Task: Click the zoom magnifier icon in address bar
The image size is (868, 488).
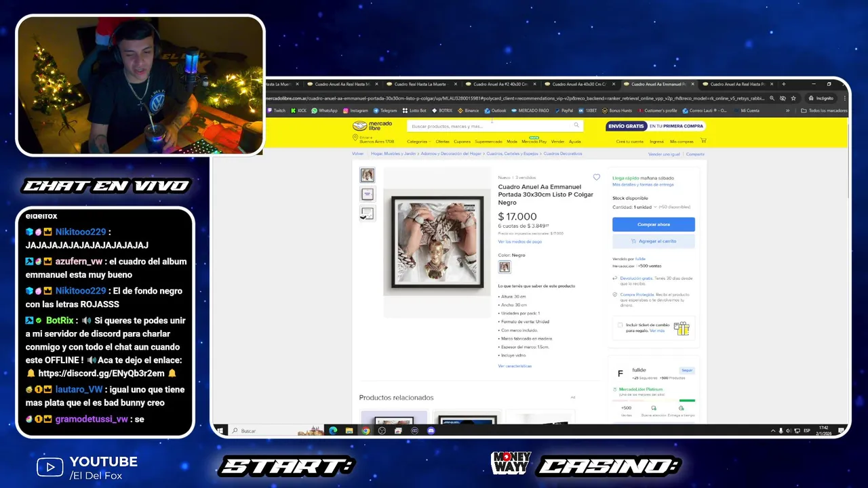Action: tap(772, 98)
